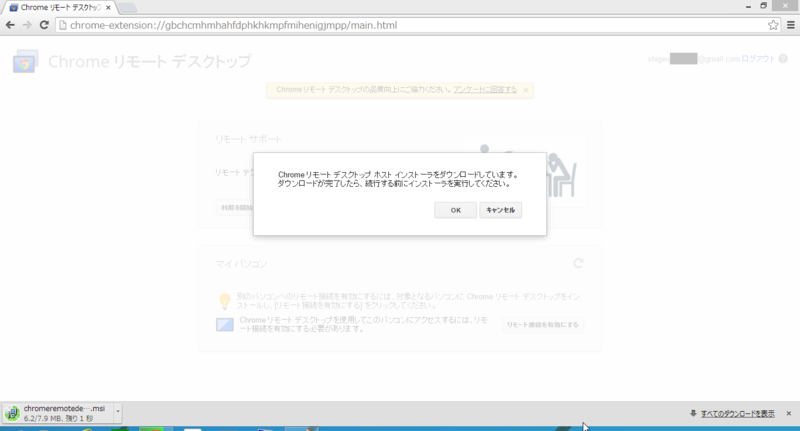Viewport: 800px width, 431px height.
Task: Click the page icon in the address bar
Action: coord(63,25)
